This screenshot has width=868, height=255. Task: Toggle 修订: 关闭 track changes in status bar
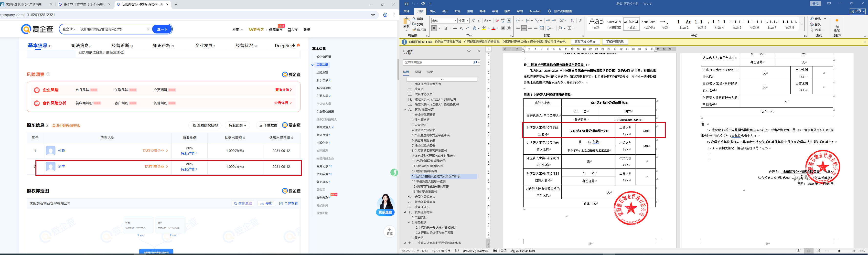pyautogui.click(x=500, y=251)
